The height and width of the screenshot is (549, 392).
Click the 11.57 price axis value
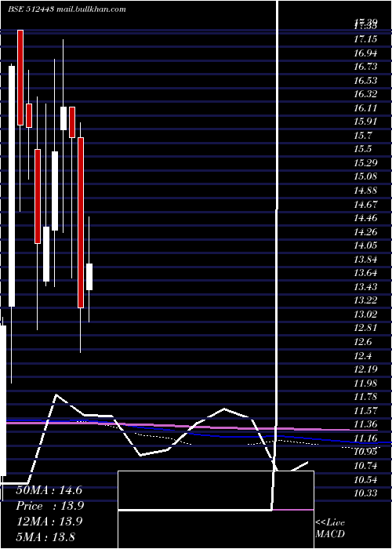pos(365,410)
